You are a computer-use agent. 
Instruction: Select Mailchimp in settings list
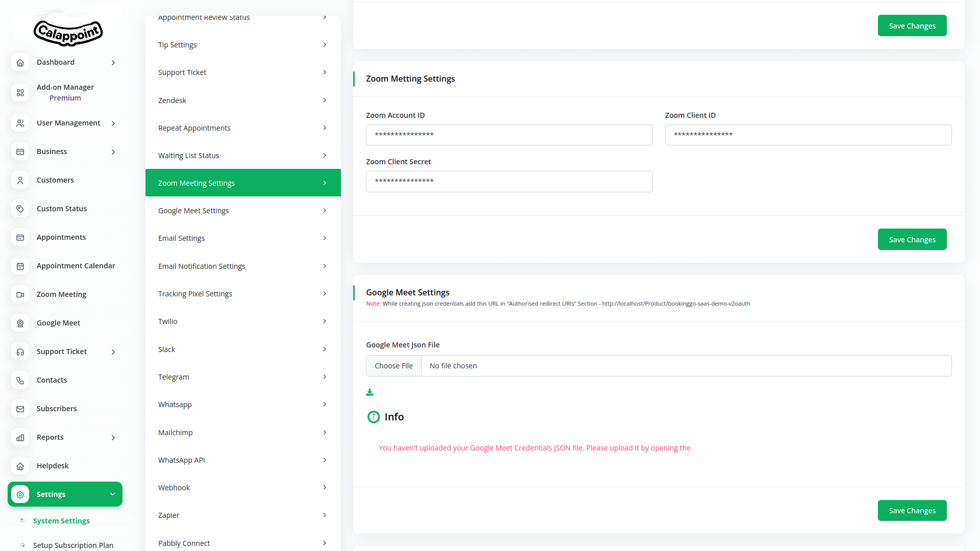point(243,433)
